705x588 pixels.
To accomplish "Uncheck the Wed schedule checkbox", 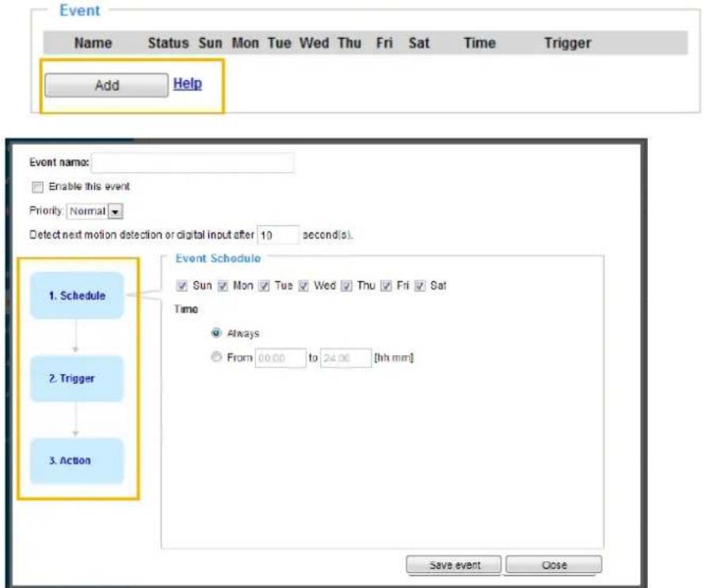I will pos(303,285).
